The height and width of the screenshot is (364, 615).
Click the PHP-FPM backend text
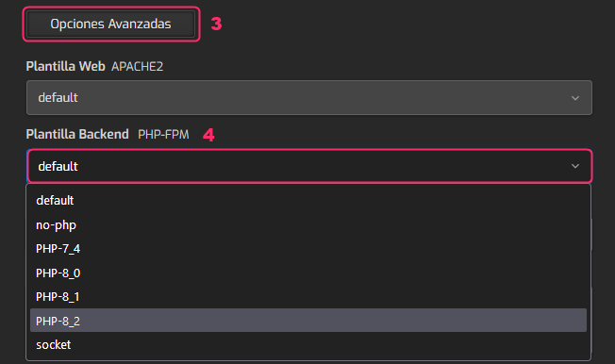click(163, 135)
